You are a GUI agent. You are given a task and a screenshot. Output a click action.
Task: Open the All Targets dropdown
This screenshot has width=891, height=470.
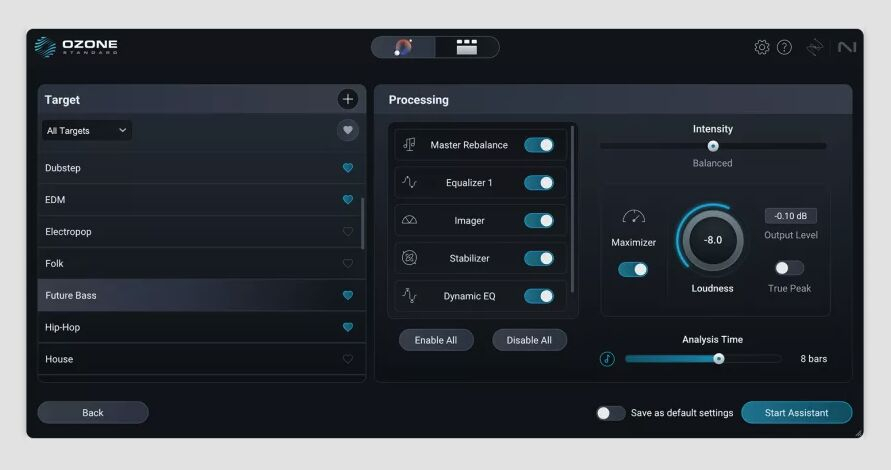(x=87, y=131)
